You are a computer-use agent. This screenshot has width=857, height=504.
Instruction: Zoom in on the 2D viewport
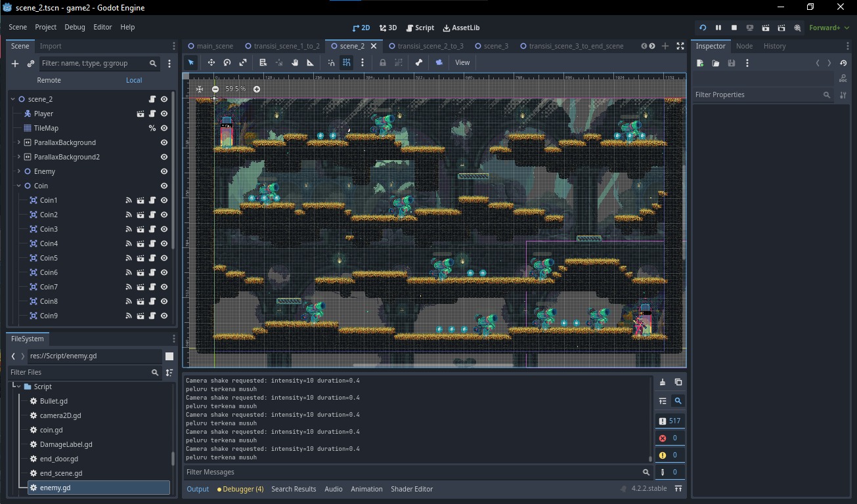257,89
